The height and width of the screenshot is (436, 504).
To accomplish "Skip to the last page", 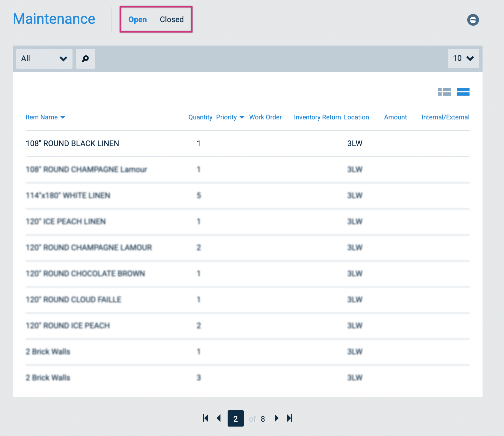I will (x=290, y=418).
